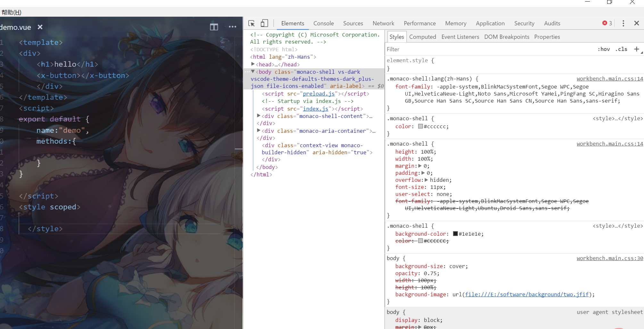Click the closing </html> tag node
This screenshot has width=644, height=329.
[261, 174]
